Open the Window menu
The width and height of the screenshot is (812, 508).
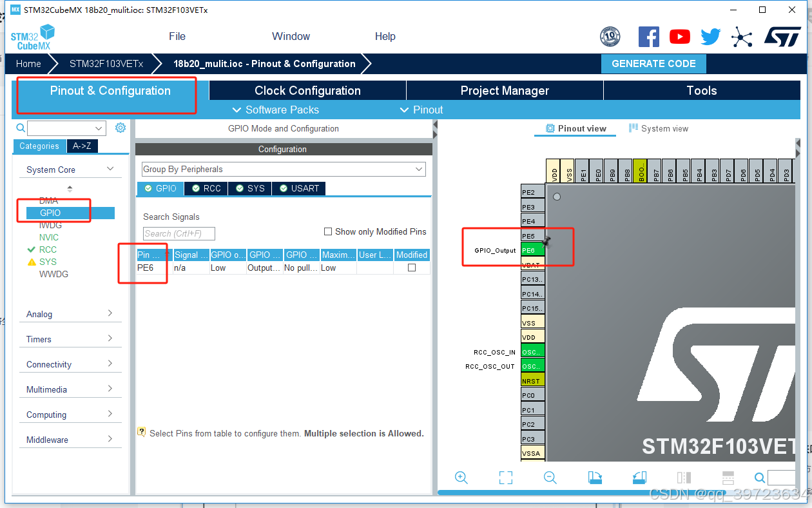(291, 36)
